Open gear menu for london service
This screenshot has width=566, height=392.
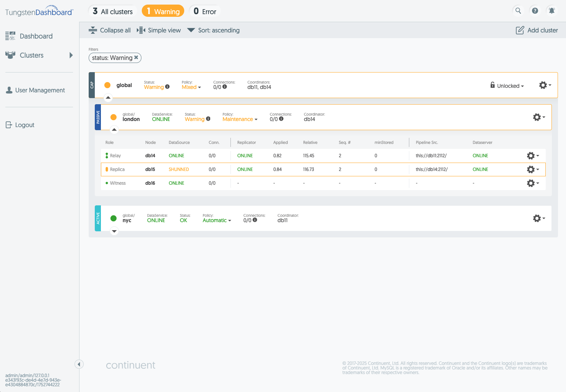539,117
